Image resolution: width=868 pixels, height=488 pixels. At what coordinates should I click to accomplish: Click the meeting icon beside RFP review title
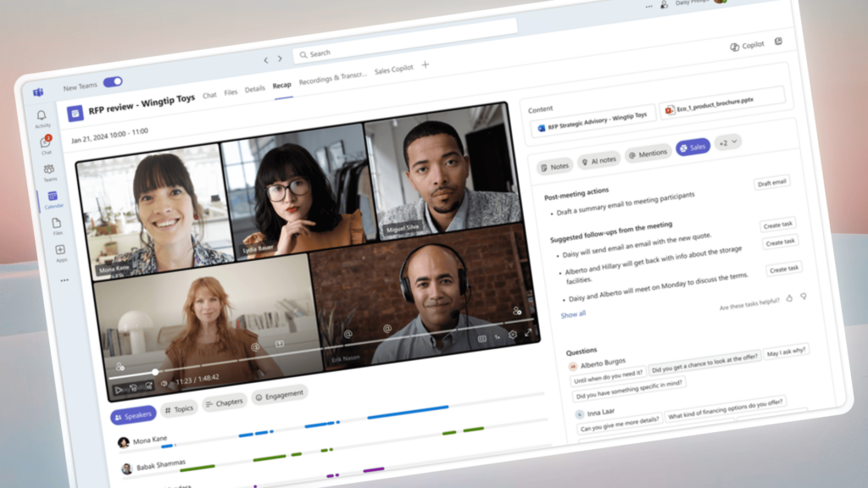tap(75, 114)
